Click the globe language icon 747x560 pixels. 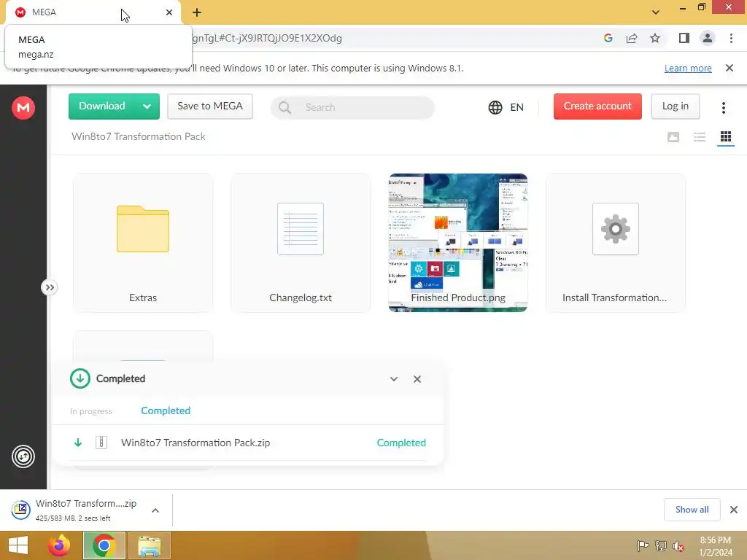[495, 107]
